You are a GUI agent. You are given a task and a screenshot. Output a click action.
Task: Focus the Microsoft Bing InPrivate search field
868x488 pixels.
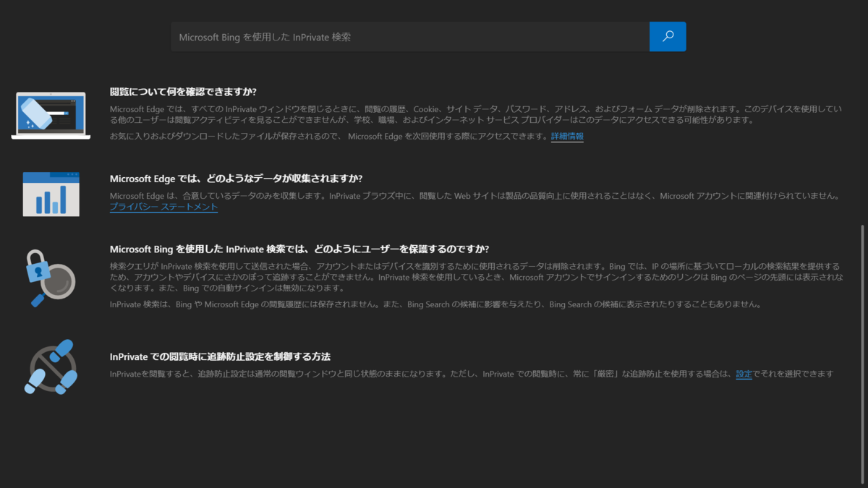[410, 36]
